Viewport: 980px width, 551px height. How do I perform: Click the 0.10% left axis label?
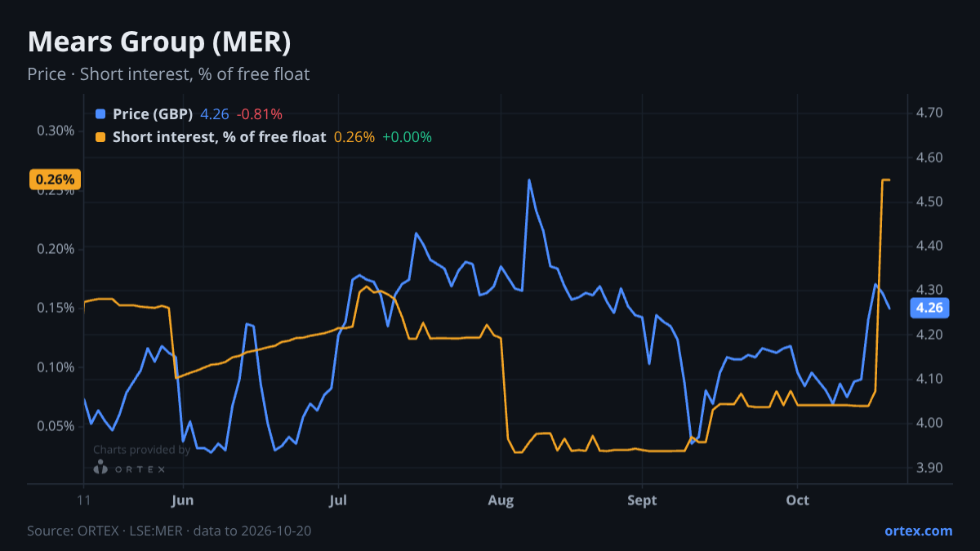click(x=56, y=367)
